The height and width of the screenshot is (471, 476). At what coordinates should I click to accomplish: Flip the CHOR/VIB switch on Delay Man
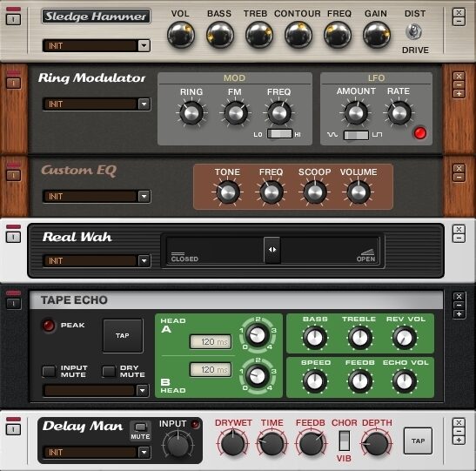[x=345, y=441]
